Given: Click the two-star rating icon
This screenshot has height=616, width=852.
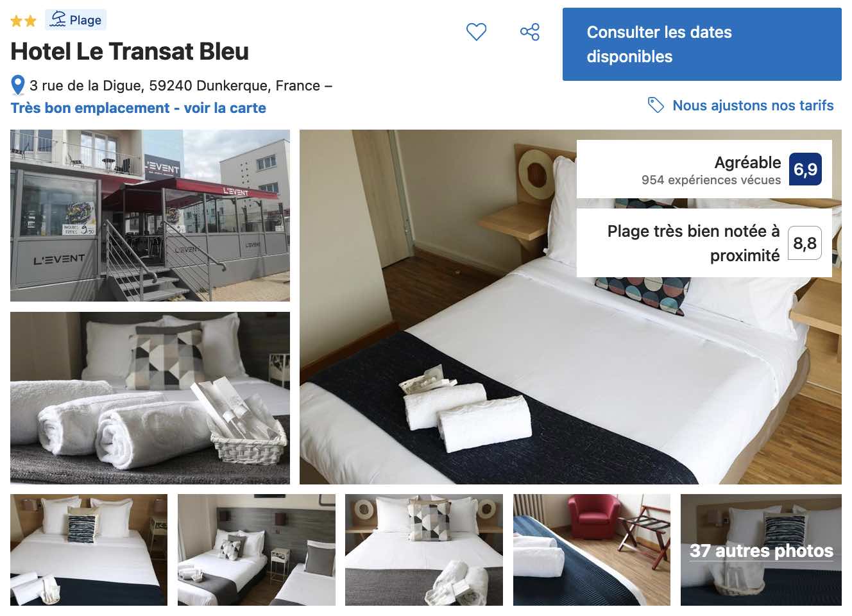Looking at the screenshot, I should [24, 21].
